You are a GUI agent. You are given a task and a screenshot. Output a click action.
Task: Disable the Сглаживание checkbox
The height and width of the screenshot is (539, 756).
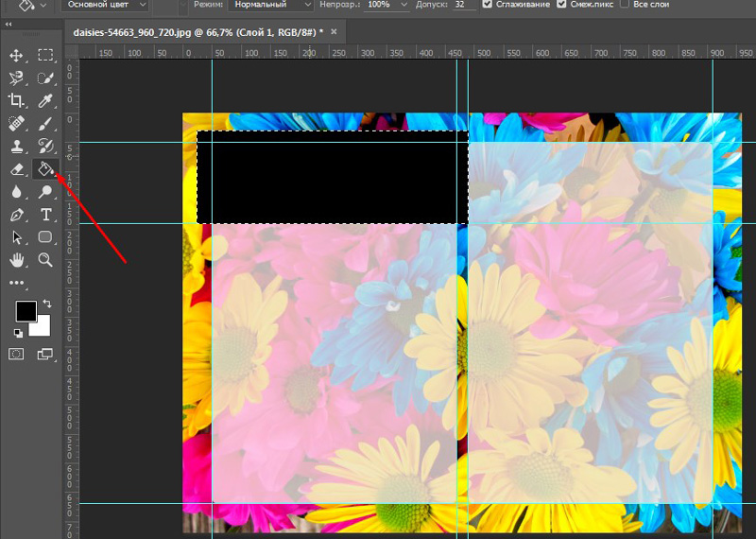(488, 5)
